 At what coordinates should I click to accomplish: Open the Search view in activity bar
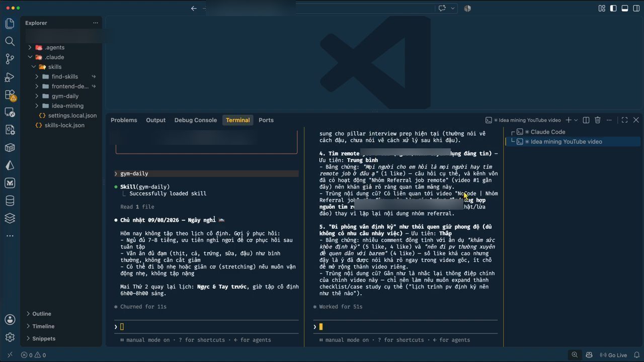pos(10,41)
